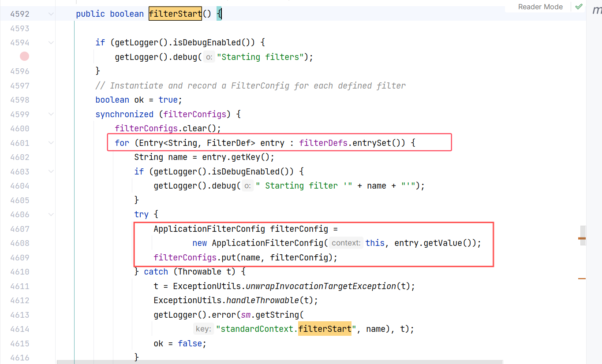Click the lower orange error stripe marker
The width and height of the screenshot is (602, 364).
pos(582,279)
